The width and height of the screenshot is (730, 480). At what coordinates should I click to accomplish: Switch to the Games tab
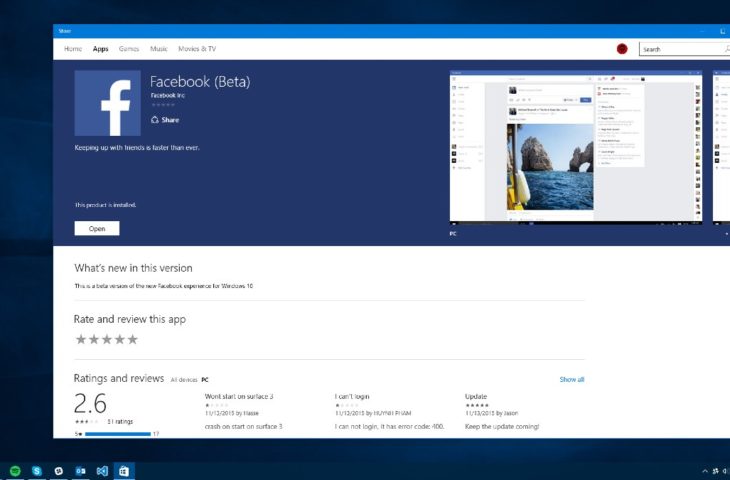pos(129,48)
